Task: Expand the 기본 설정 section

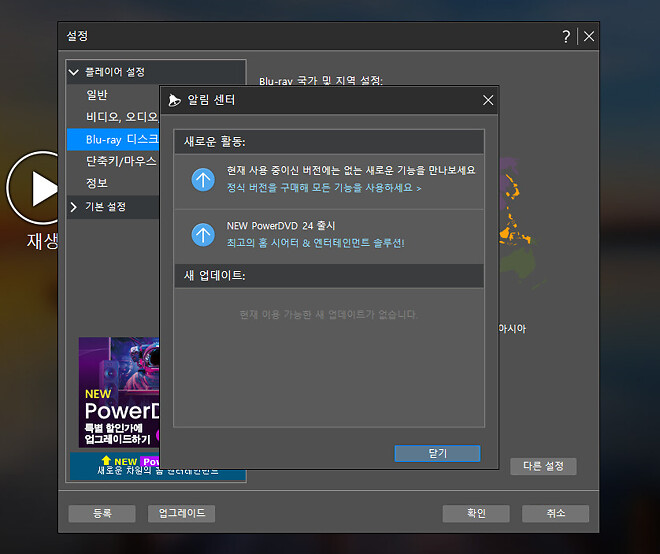Action: 74,207
